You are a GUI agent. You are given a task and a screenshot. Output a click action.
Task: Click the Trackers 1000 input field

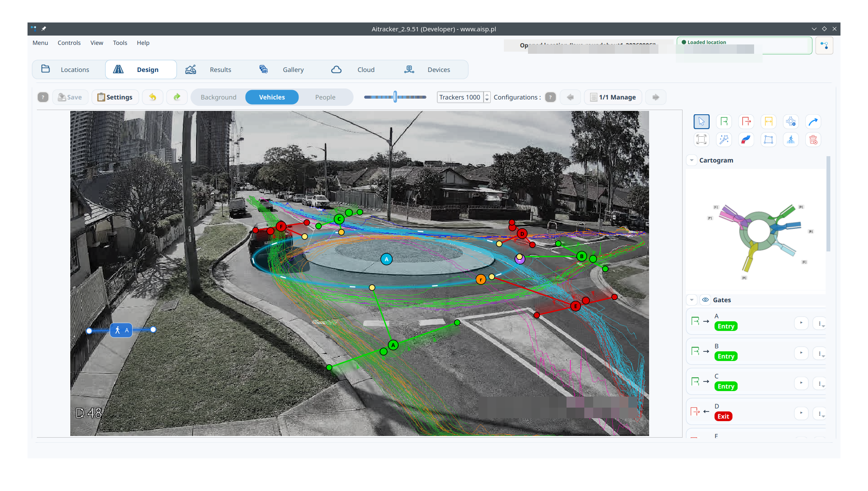[460, 97]
